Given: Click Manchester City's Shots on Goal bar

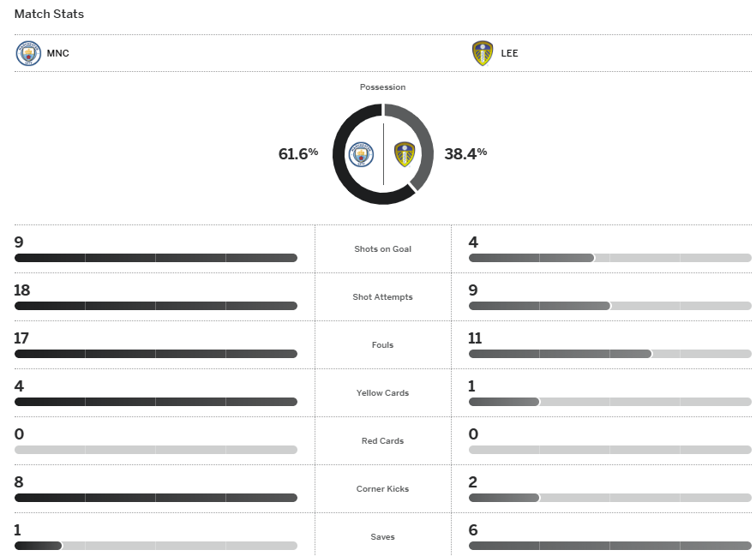Looking at the screenshot, I should pyautogui.click(x=156, y=258).
